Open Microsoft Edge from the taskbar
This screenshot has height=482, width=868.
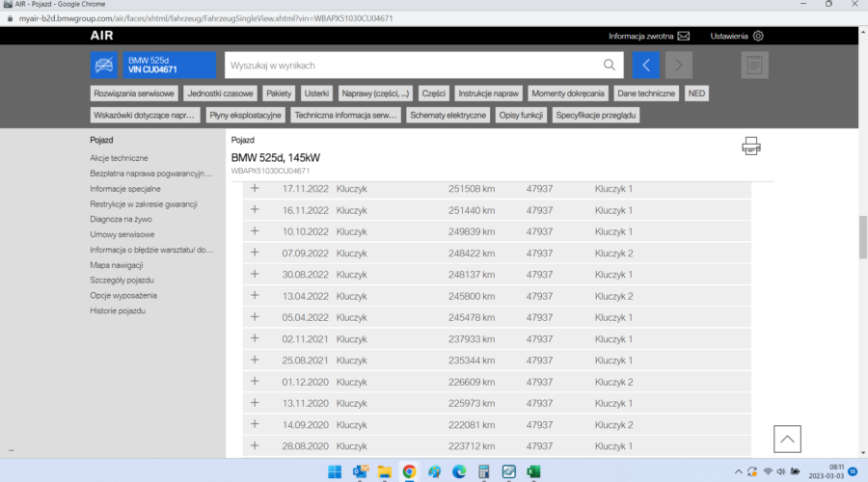[459, 471]
